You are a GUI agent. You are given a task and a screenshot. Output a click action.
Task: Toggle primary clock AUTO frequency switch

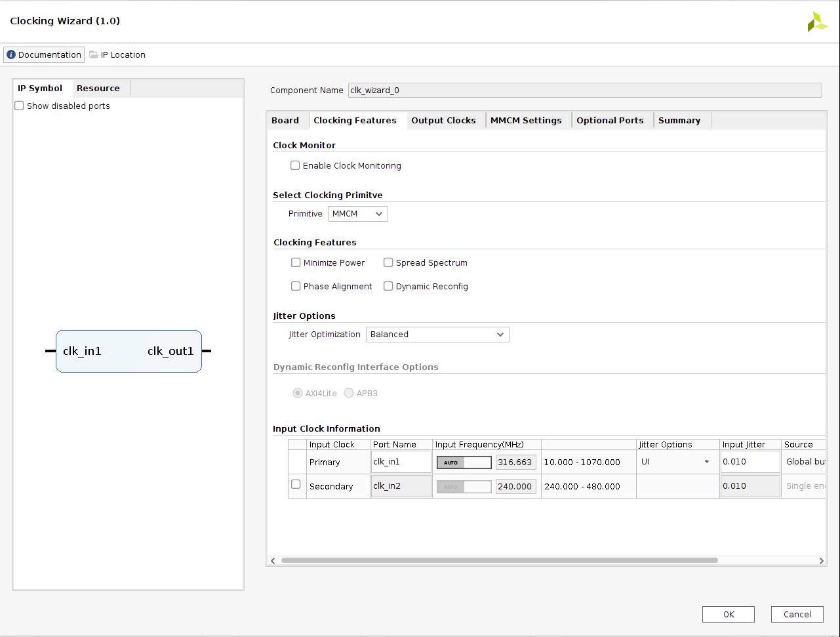coord(464,462)
